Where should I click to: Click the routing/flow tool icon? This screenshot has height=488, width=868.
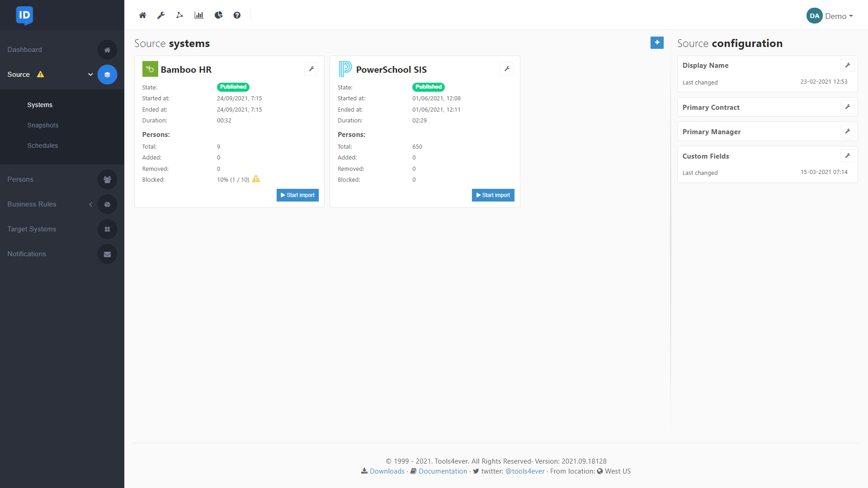click(180, 15)
